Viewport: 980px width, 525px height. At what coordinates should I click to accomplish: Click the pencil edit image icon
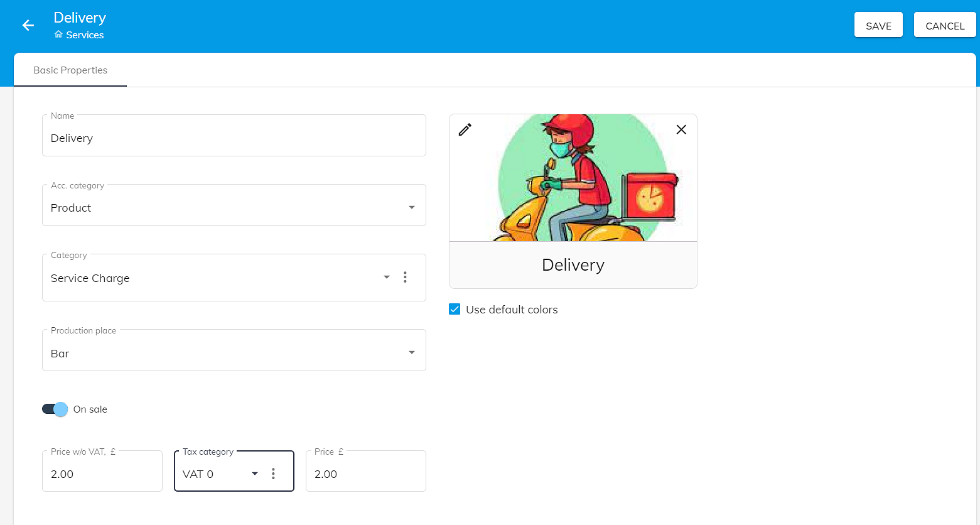[x=465, y=129]
